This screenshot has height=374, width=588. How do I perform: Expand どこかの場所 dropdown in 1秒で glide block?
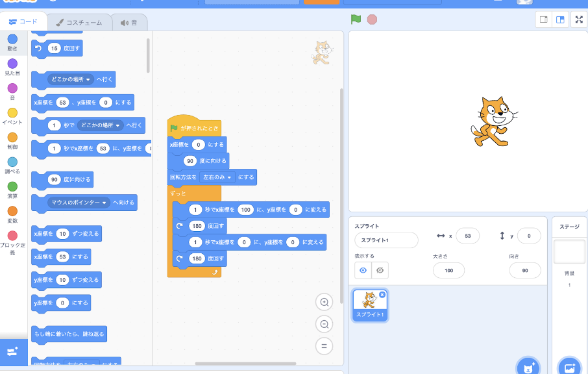click(x=101, y=125)
